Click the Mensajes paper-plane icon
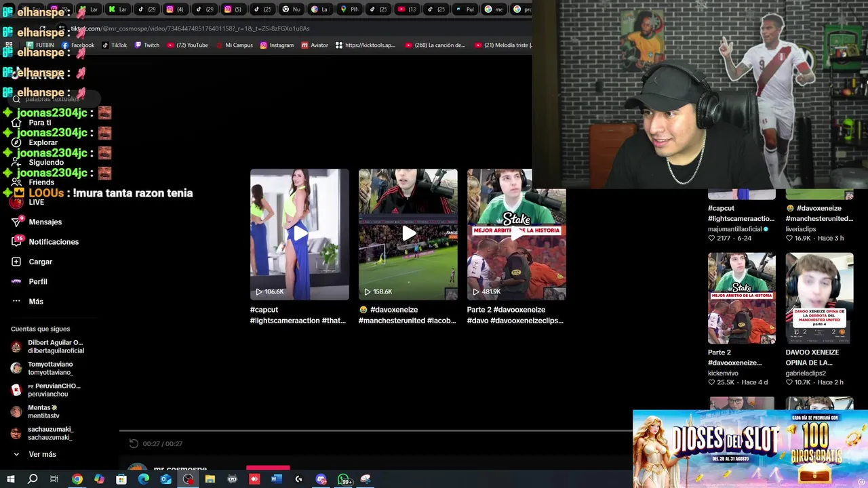This screenshot has width=868, height=488. coord(17,222)
